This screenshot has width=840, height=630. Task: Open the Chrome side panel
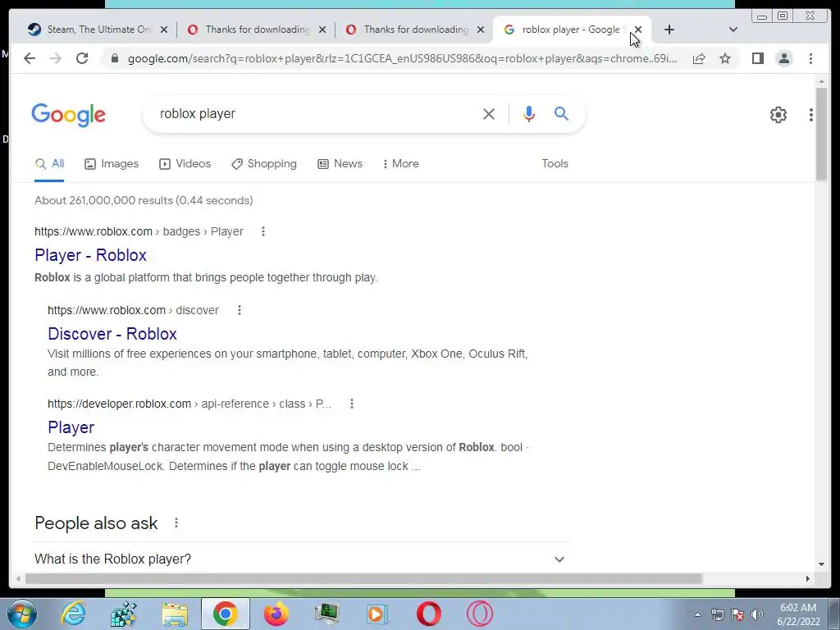757,58
